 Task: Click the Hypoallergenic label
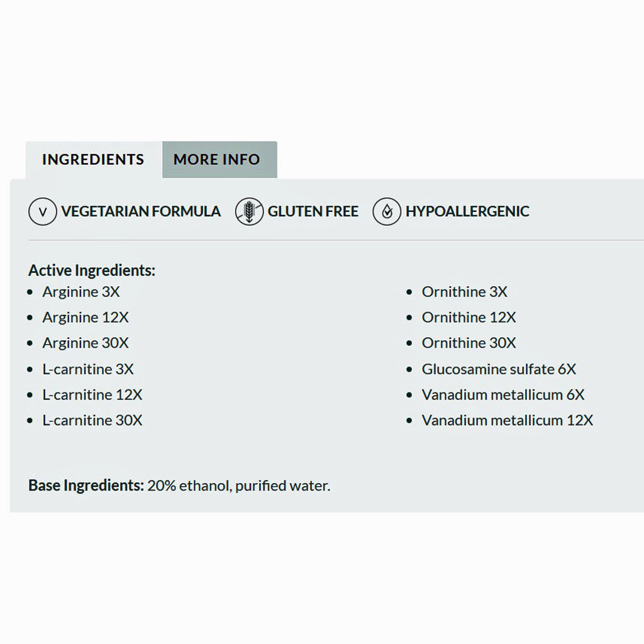tap(467, 211)
